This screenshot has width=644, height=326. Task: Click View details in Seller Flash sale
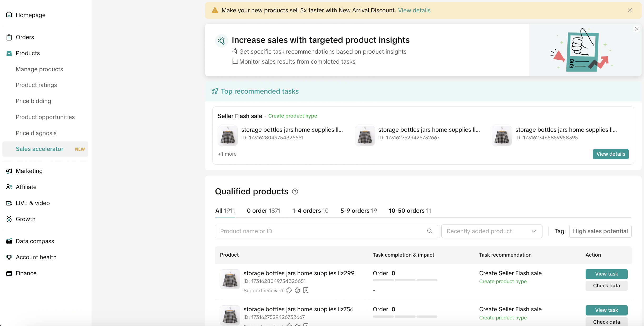coord(610,154)
